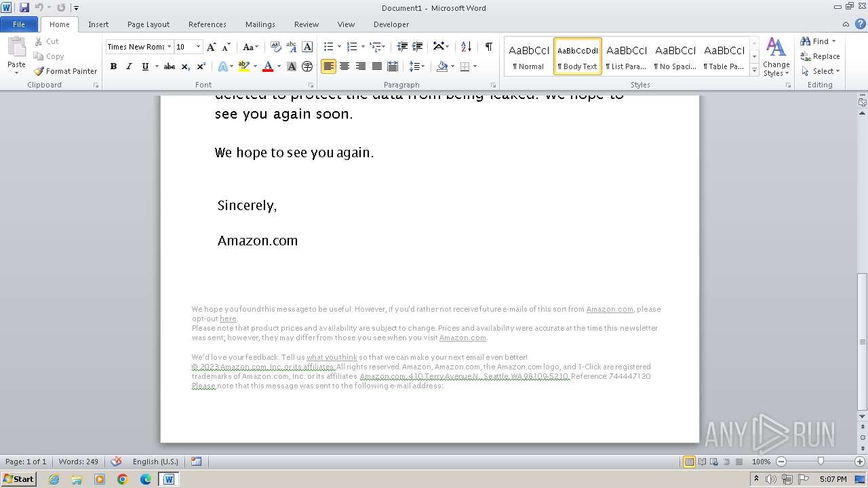Expand the Styles gallery
Image resolution: width=868 pixels, height=488 pixels.
click(754, 70)
